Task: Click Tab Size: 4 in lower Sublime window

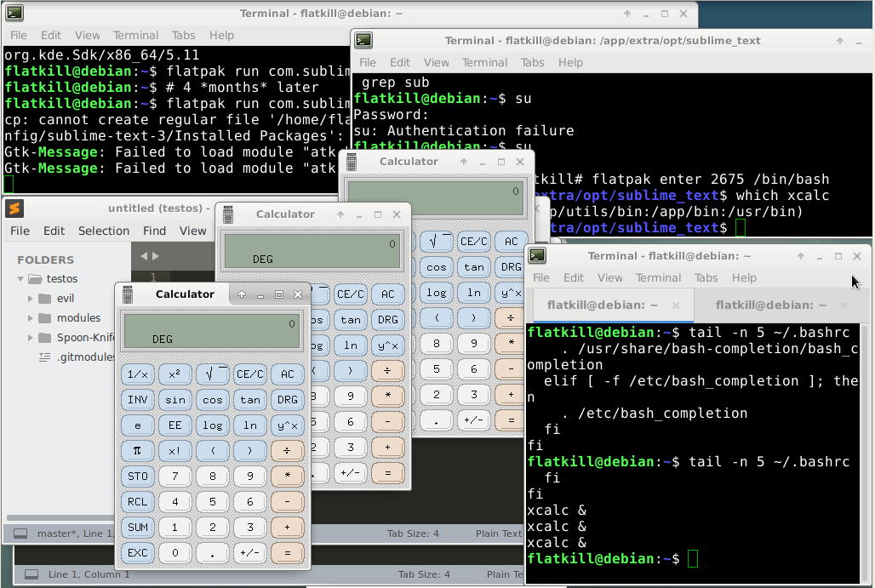Action: 424,574
